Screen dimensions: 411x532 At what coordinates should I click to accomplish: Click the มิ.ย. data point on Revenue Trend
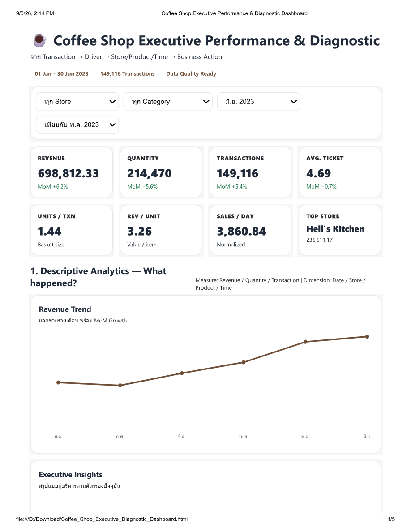pos(367,337)
